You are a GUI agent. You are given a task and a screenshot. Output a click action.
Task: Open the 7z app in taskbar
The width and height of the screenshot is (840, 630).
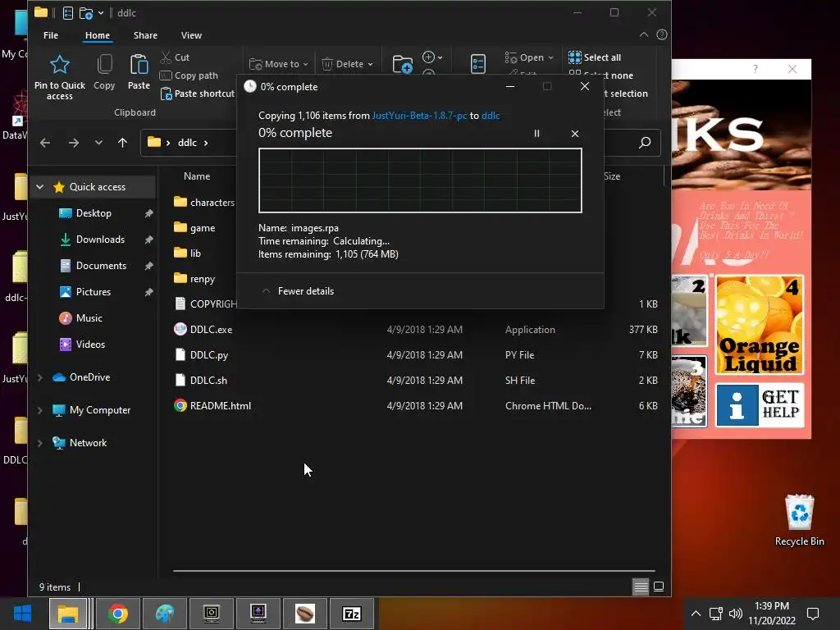pos(351,614)
